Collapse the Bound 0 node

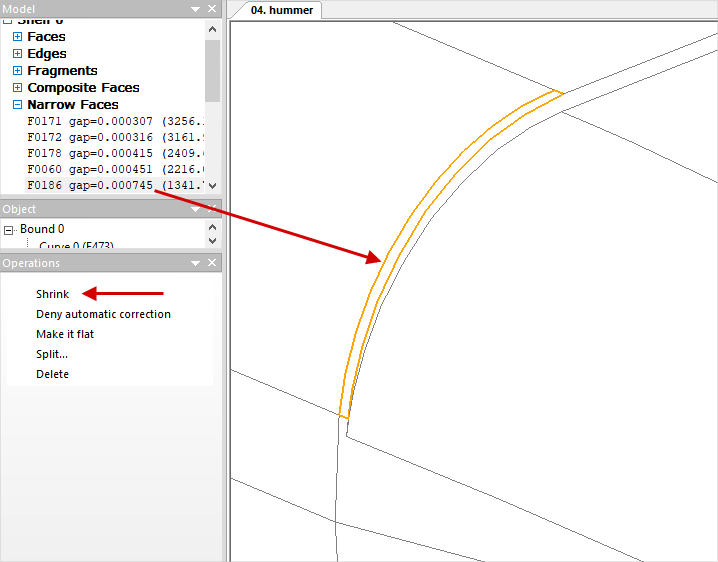tap(10, 230)
